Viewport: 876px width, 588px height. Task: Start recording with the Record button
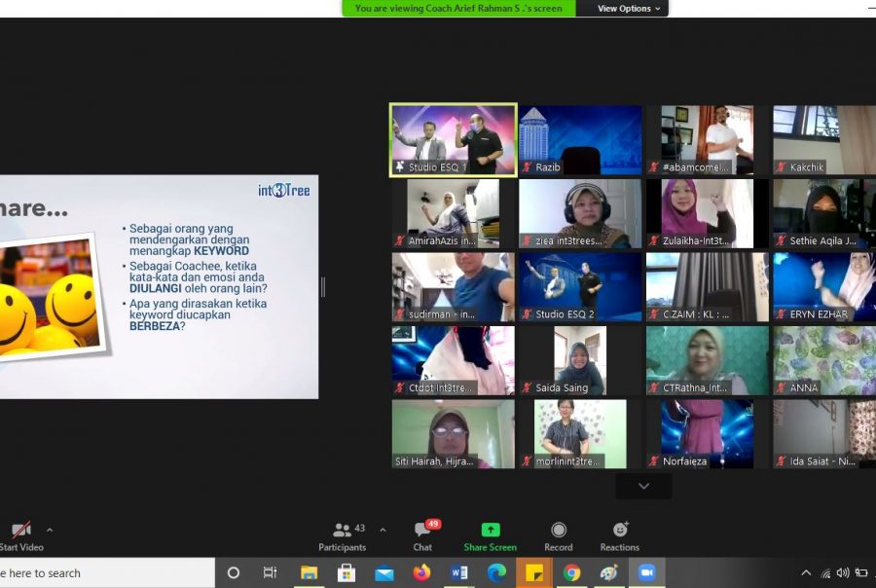559,535
